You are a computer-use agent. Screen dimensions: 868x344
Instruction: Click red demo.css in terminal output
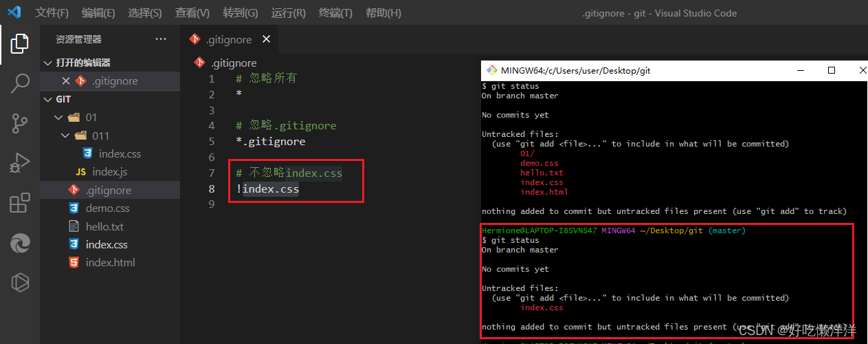(539, 163)
